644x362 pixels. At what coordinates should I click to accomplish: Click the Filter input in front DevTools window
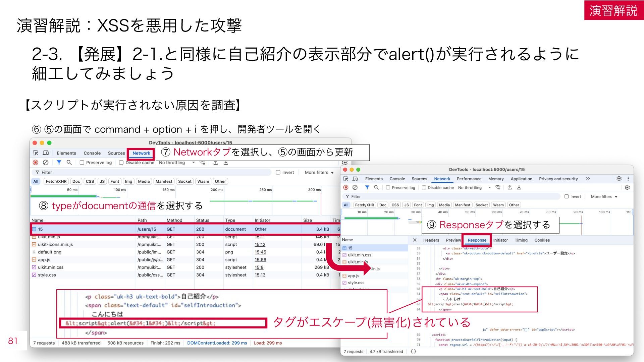click(451, 197)
